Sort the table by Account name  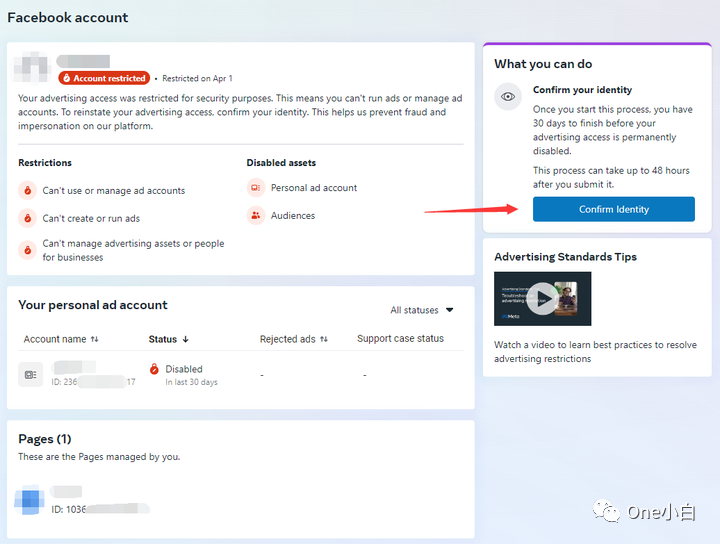61,339
